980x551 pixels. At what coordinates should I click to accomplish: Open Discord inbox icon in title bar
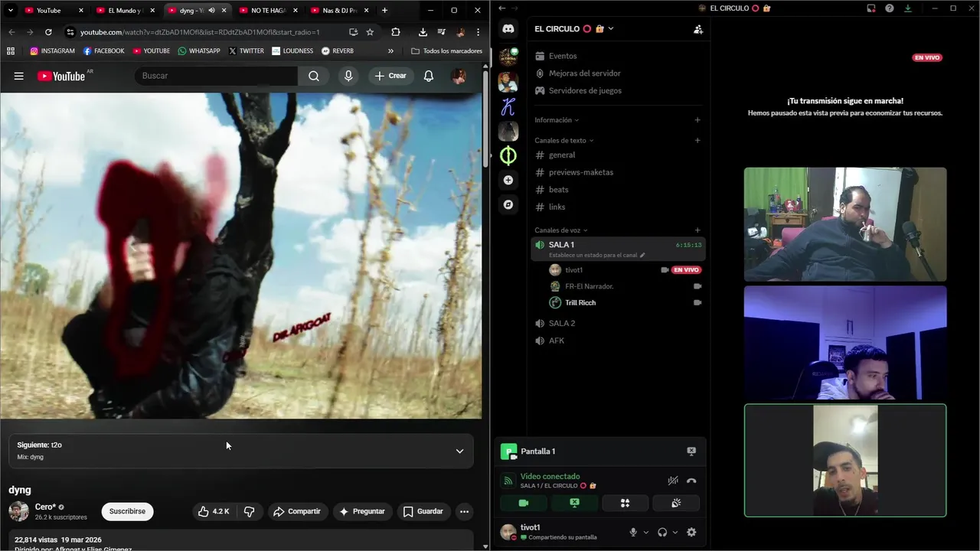[871, 8]
